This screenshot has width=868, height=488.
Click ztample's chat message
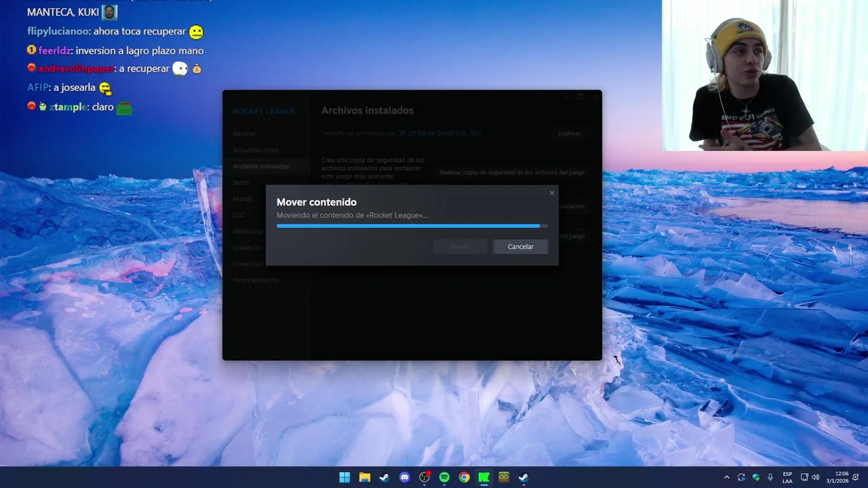point(79,106)
